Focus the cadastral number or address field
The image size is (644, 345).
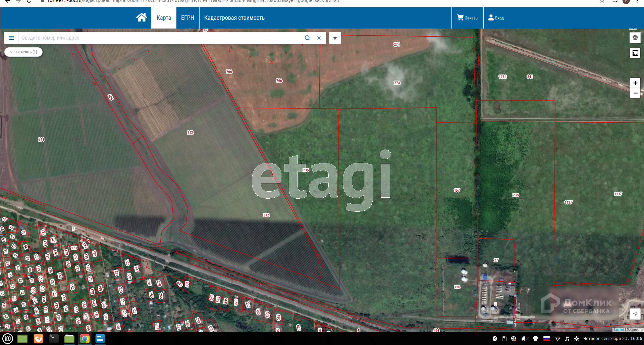[161, 38]
